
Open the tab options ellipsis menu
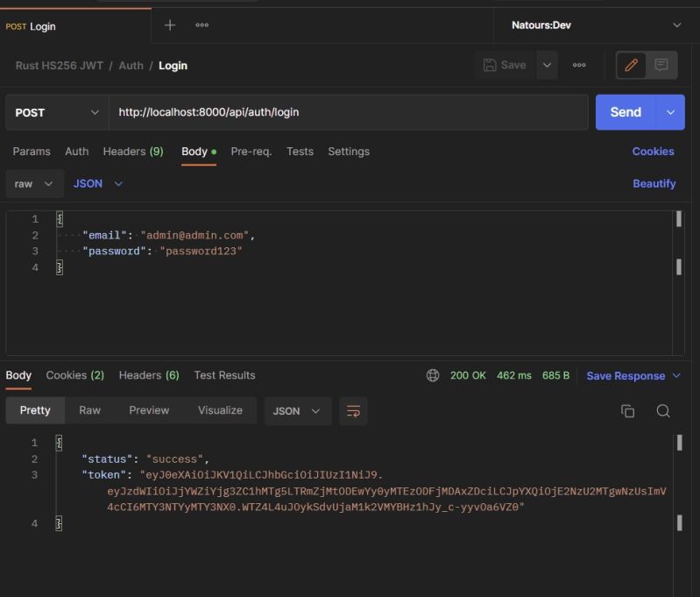point(202,25)
